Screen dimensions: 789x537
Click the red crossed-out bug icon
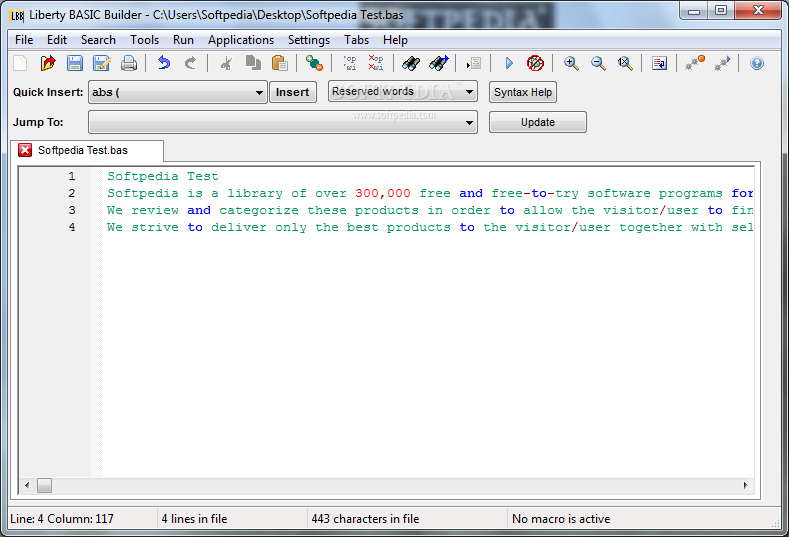(x=535, y=63)
